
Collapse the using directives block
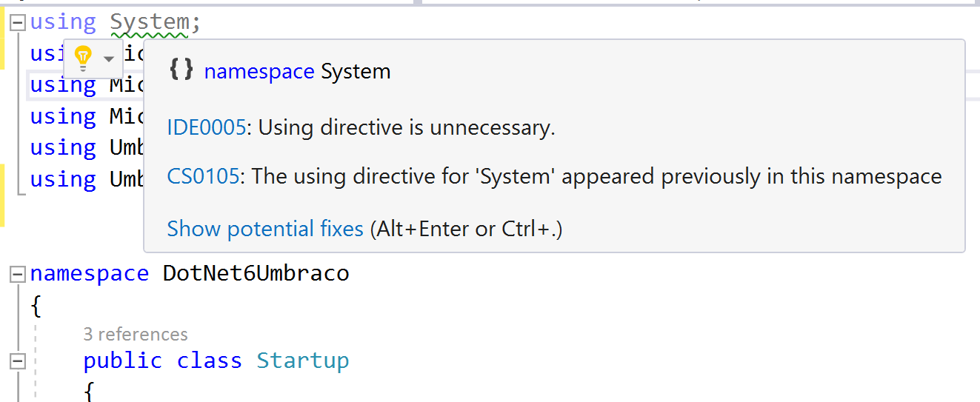[19, 24]
